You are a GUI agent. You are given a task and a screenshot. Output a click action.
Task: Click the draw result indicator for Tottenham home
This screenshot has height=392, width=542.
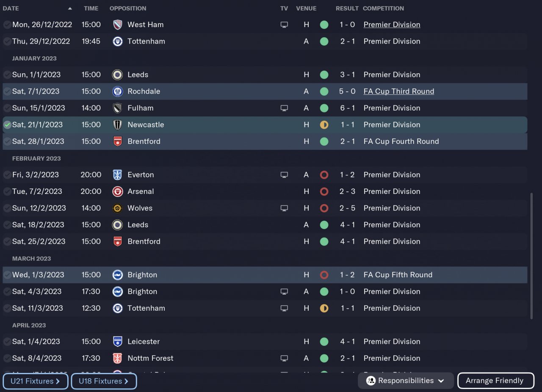tap(324, 308)
